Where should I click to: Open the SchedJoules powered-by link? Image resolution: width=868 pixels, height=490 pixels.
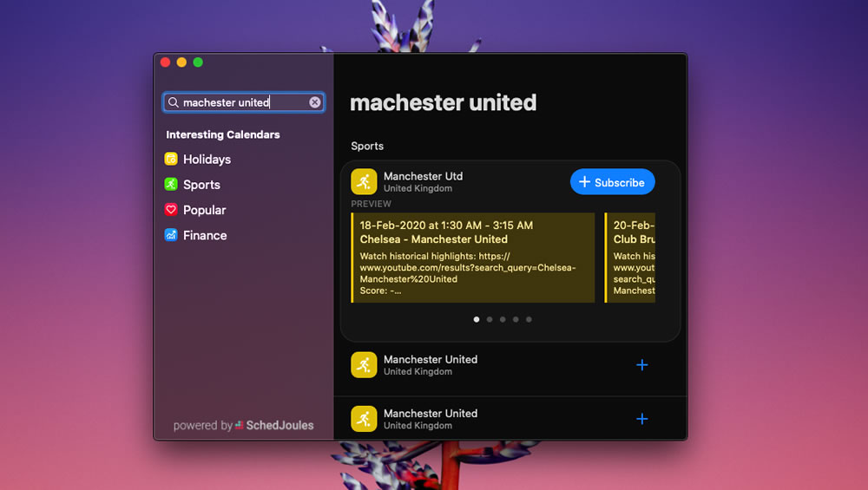tap(244, 425)
